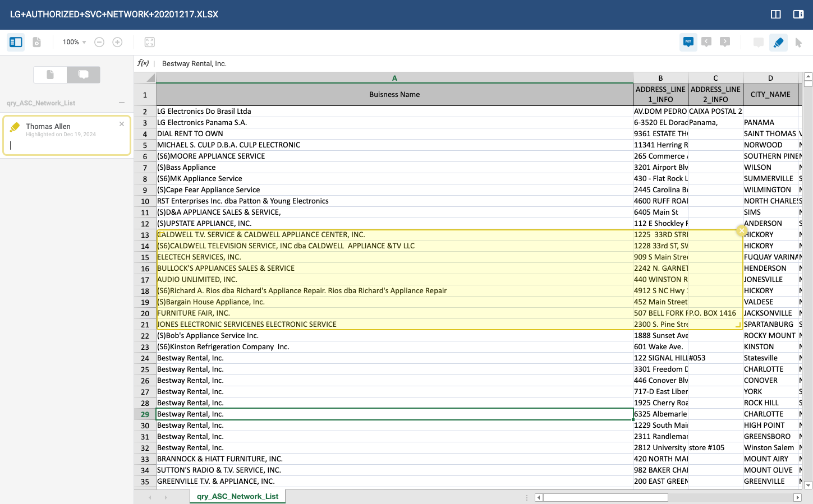Click the zoom out minus icon

coord(99,42)
